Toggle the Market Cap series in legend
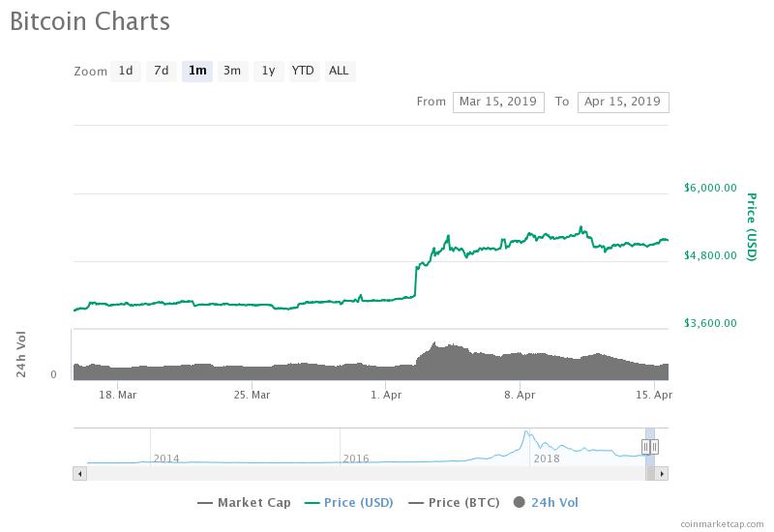The image size is (774, 532). tap(243, 502)
